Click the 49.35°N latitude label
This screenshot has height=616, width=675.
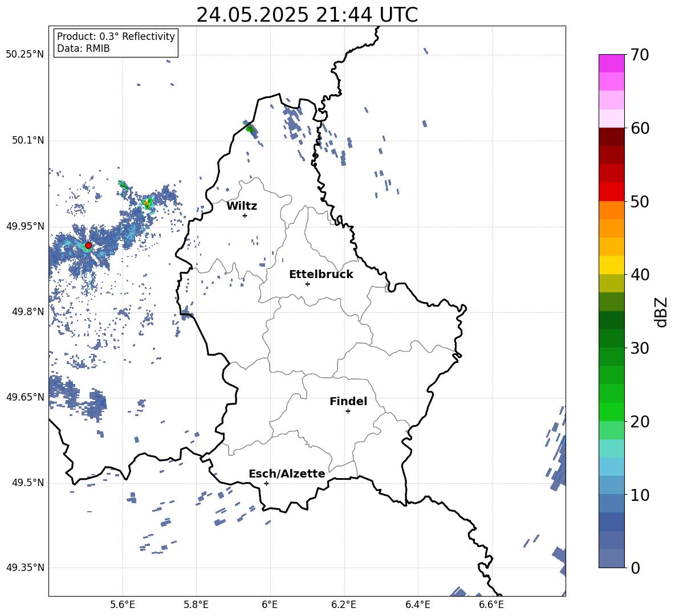point(25,568)
